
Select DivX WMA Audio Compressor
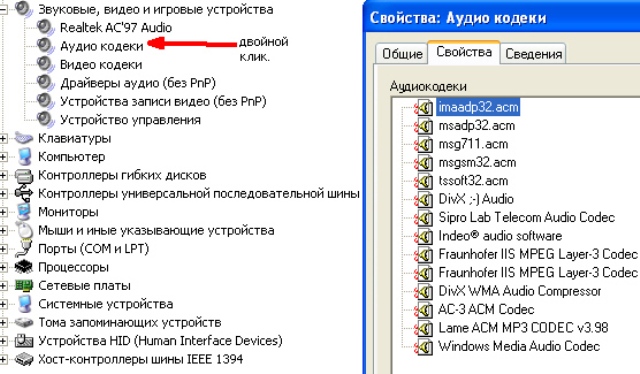[520, 291]
